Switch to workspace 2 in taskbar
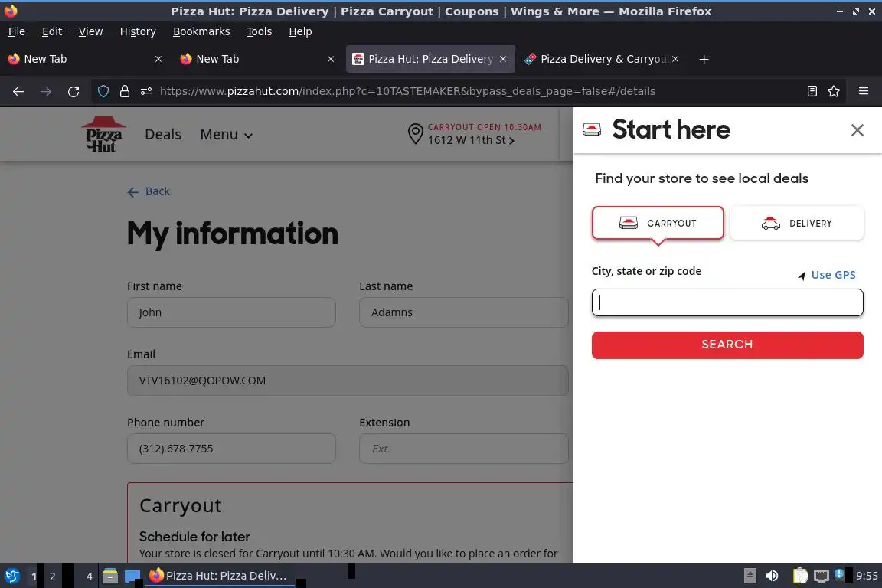The image size is (882, 588). point(52,577)
